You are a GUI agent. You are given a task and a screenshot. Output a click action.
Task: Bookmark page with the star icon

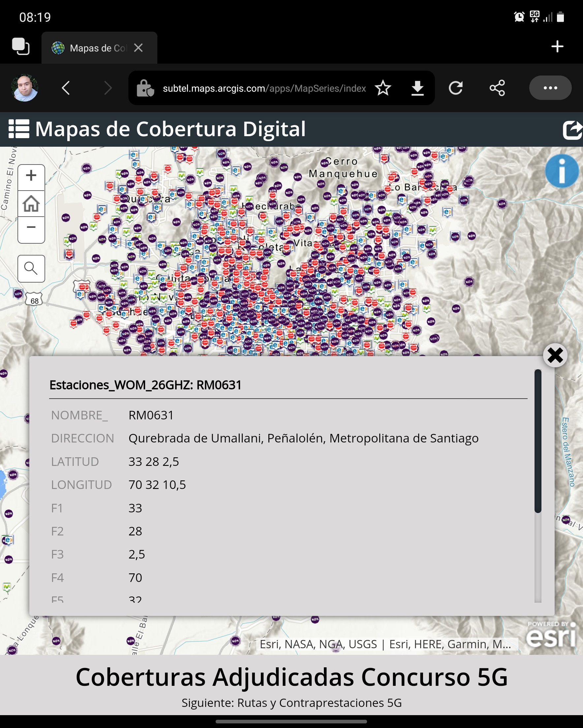click(x=383, y=88)
